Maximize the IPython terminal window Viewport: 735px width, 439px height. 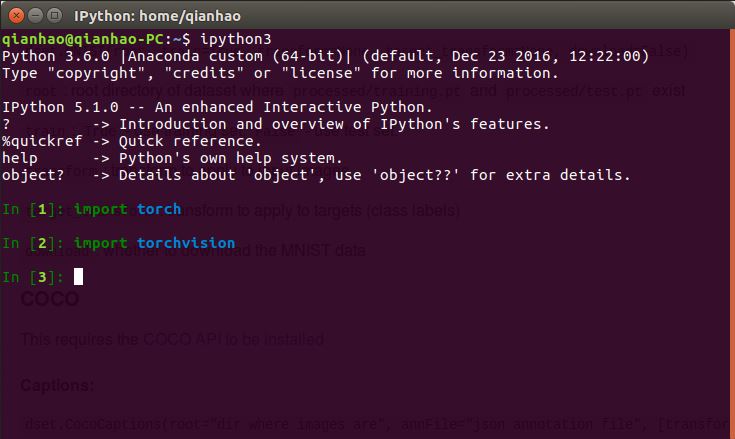54,15
